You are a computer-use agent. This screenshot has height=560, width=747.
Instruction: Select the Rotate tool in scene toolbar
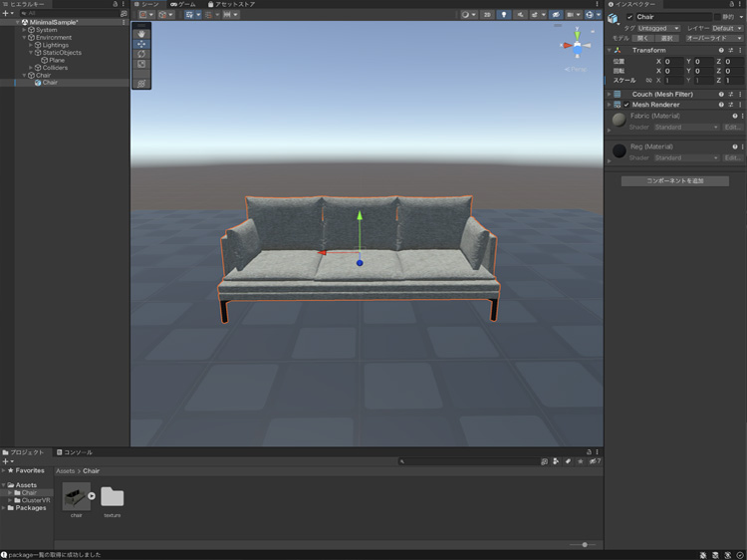click(141, 54)
